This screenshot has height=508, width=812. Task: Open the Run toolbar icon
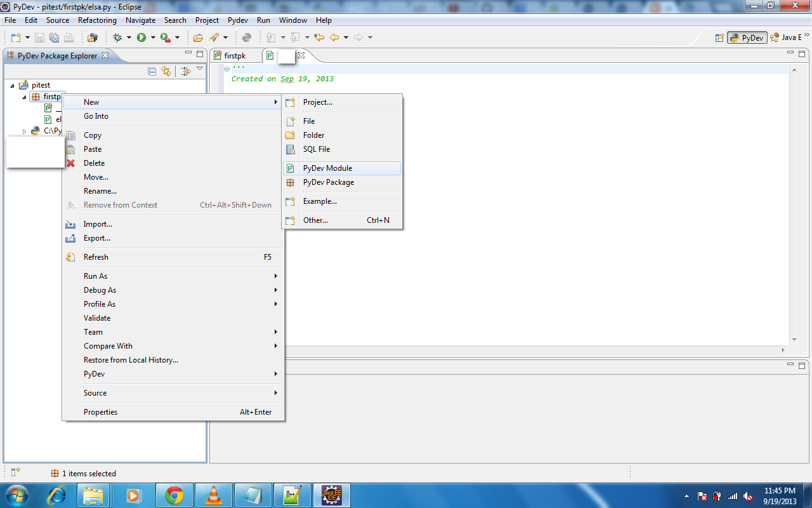[141, 37]
